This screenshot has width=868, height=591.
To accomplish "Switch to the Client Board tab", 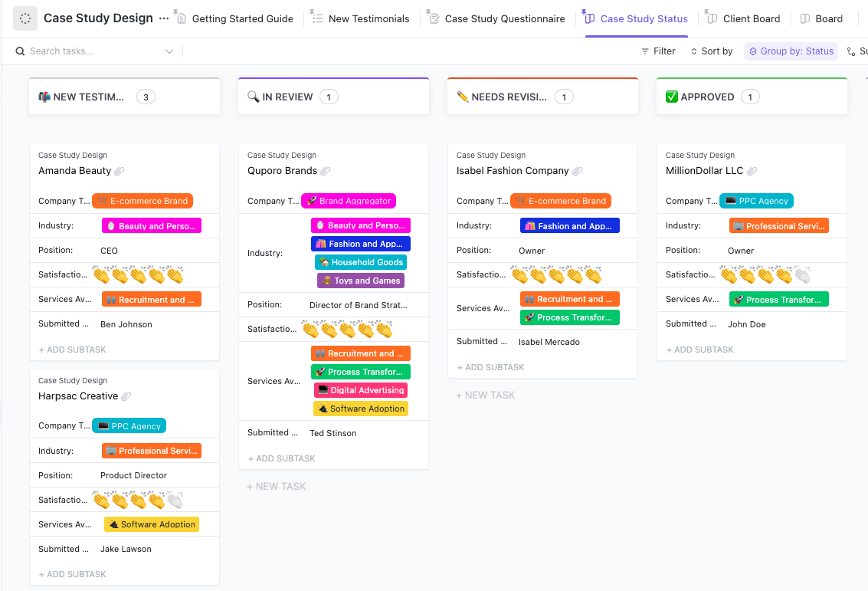I will click(742, 18).
